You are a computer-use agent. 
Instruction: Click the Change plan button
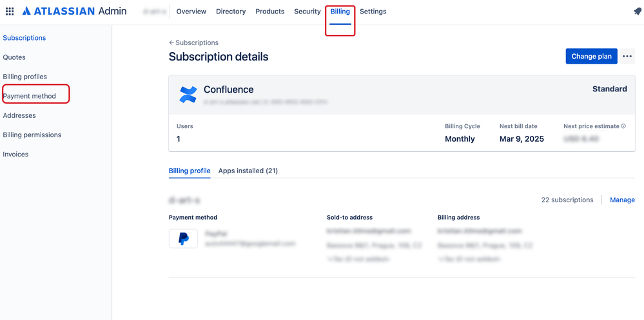(x=591, y=56)
